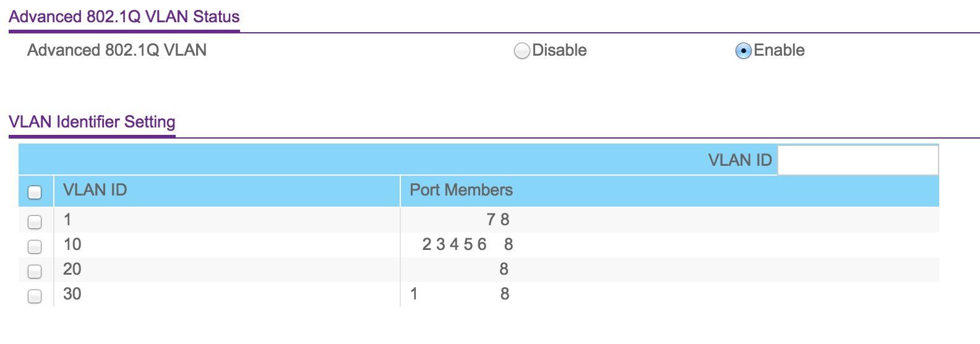Toggle the select-all checkbox in table header
The width and height of the screenshot is (980, 344).
(35, 192)
